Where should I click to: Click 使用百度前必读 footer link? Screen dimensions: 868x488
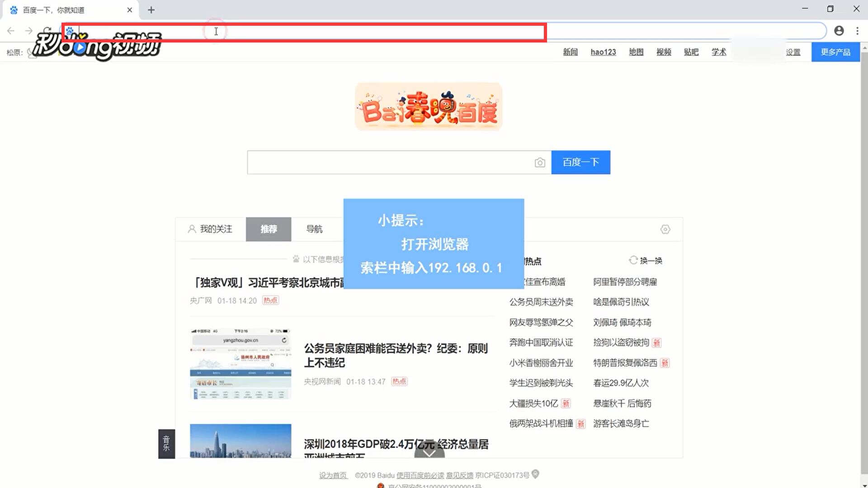click(420, 475)
